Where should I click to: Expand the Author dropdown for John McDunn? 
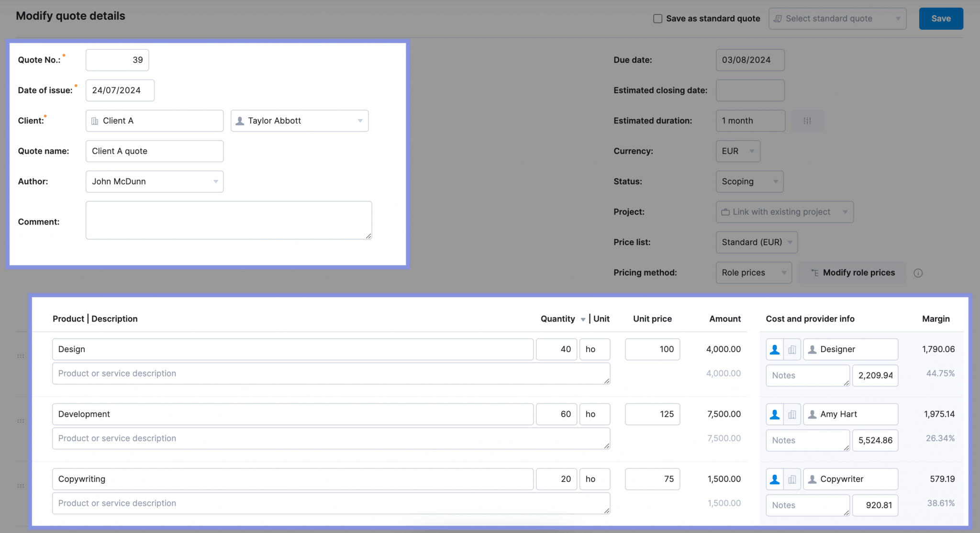click(216, 181)
